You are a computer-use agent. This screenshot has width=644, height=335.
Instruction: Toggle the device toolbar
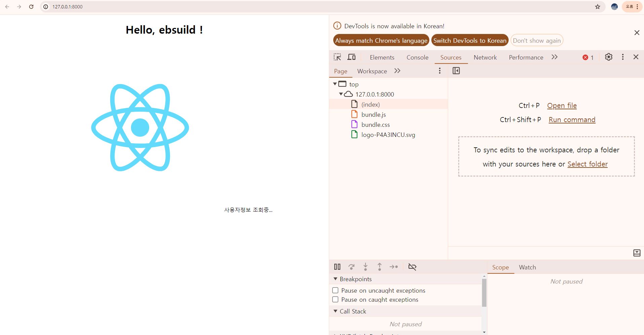pos(351,57)
